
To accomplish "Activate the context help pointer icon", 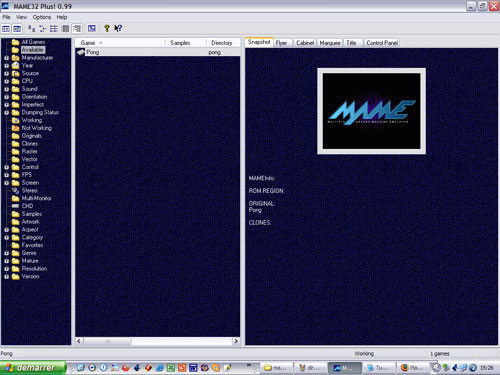I will 118,29.
